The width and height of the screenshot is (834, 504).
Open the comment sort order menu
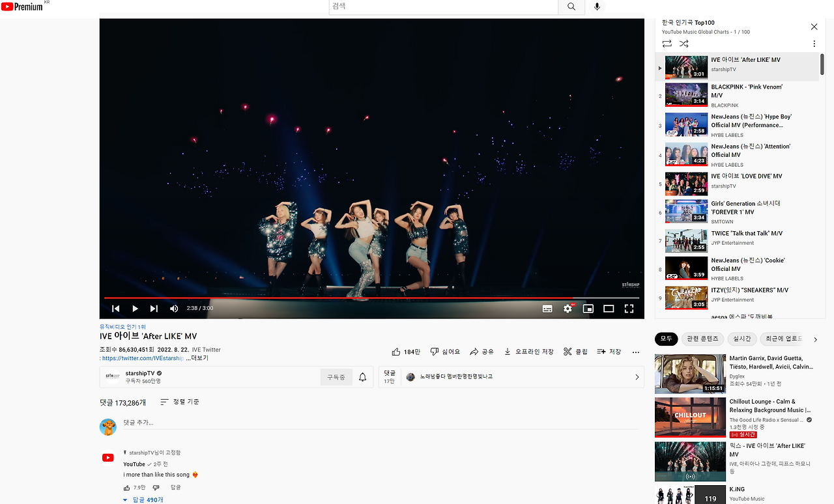point(180,402)
